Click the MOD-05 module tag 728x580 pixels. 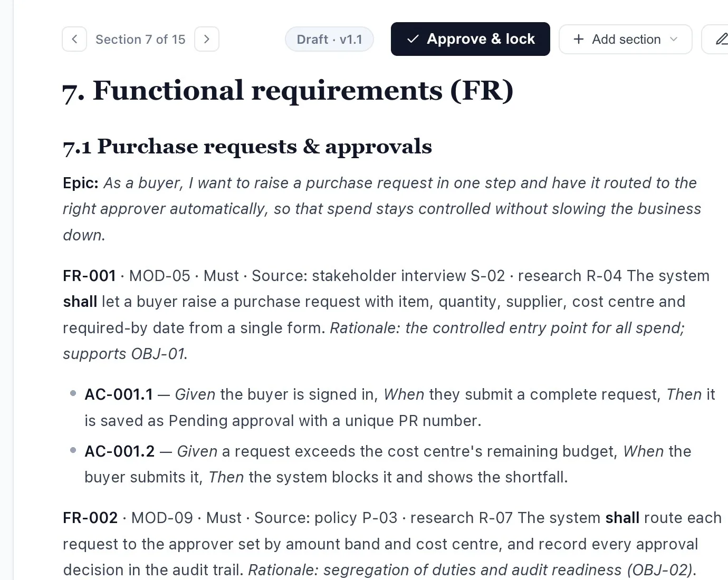[x=160, y=276]
